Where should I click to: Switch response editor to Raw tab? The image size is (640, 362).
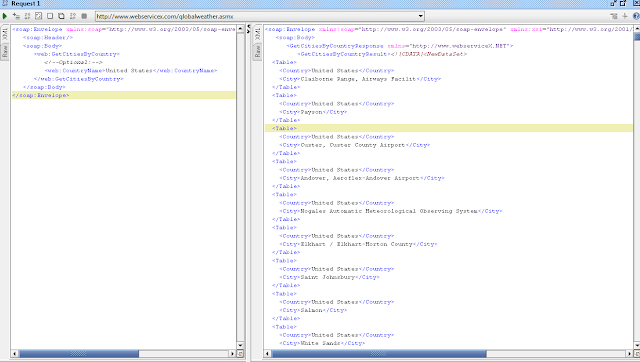click(x=257, y=51)
